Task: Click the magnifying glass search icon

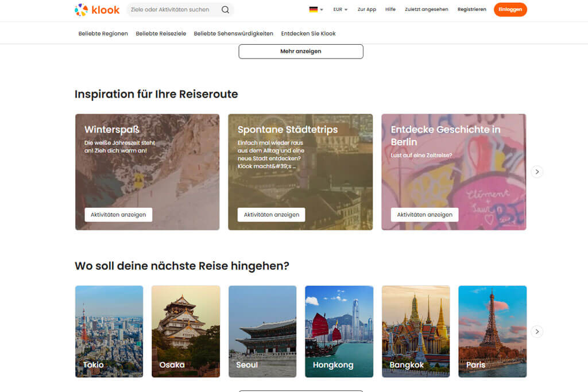Action: (225, 9)
